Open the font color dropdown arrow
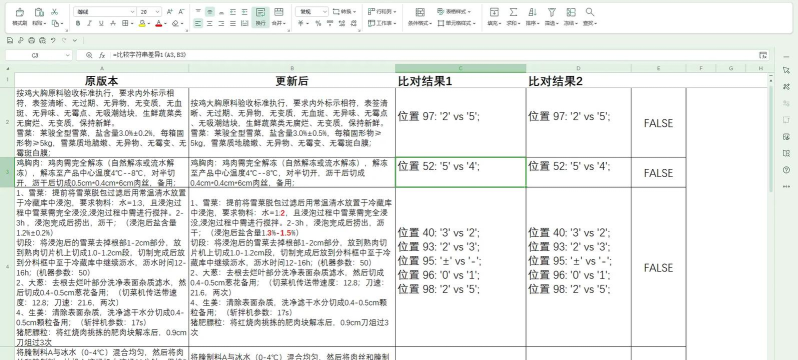The height and width of the screenshot is (360, 798). tap(165, 23)
